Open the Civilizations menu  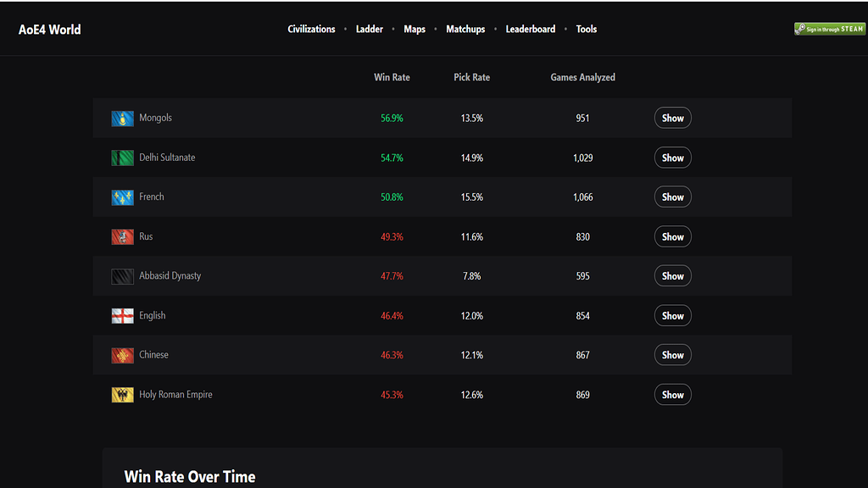click(x=311, y=30)
